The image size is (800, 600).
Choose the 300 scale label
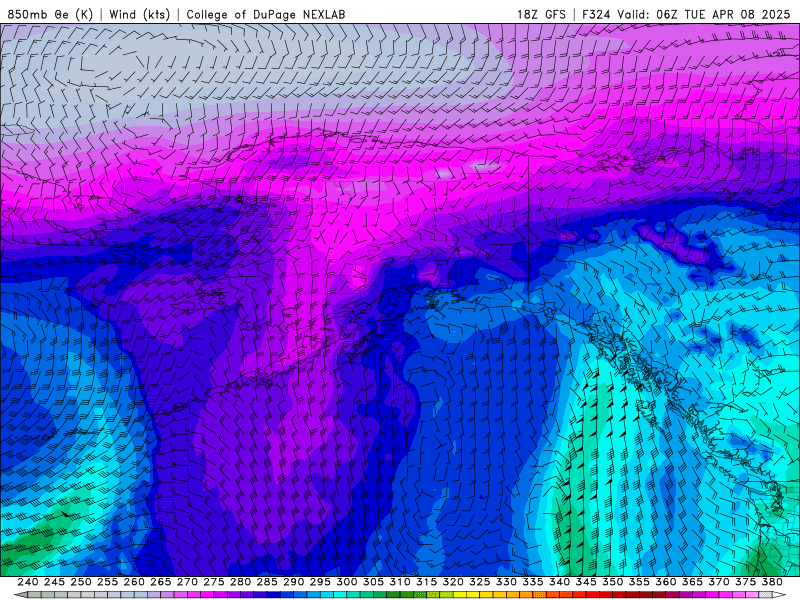click(346, 582)
